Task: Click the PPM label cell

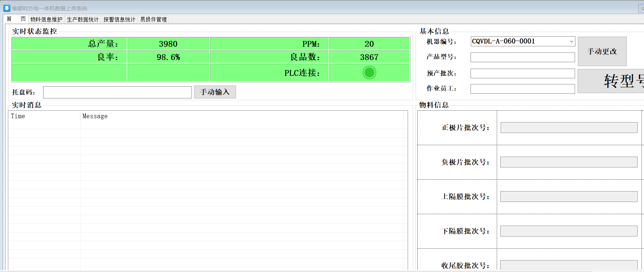Action: 269,44
